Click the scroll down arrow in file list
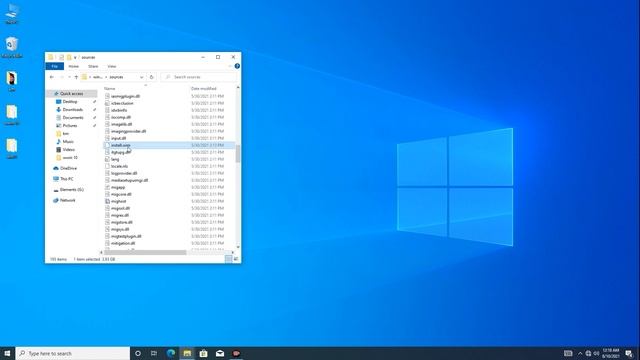The image size is (640, 360). (x=238, y=247)
